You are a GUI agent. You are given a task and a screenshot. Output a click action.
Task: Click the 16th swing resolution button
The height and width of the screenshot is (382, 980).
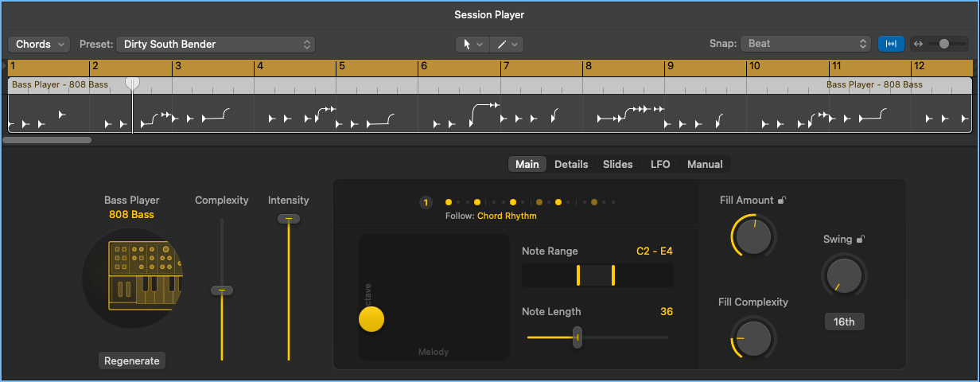(x=844, y=322)
